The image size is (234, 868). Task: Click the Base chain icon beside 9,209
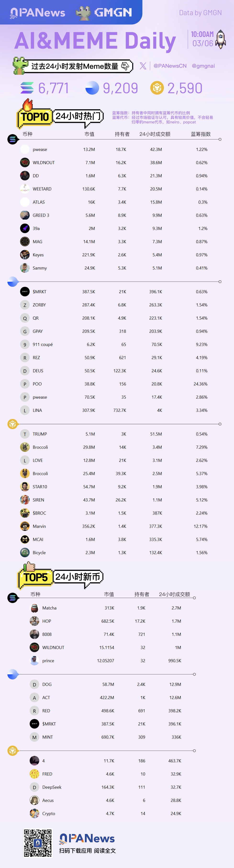[x=92, y=88]
